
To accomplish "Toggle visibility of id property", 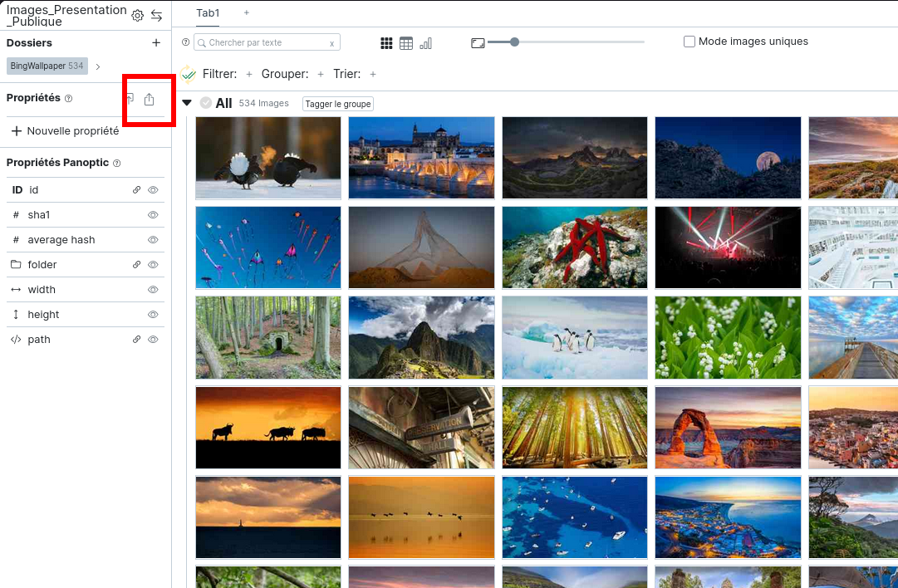I will point(153,190).
